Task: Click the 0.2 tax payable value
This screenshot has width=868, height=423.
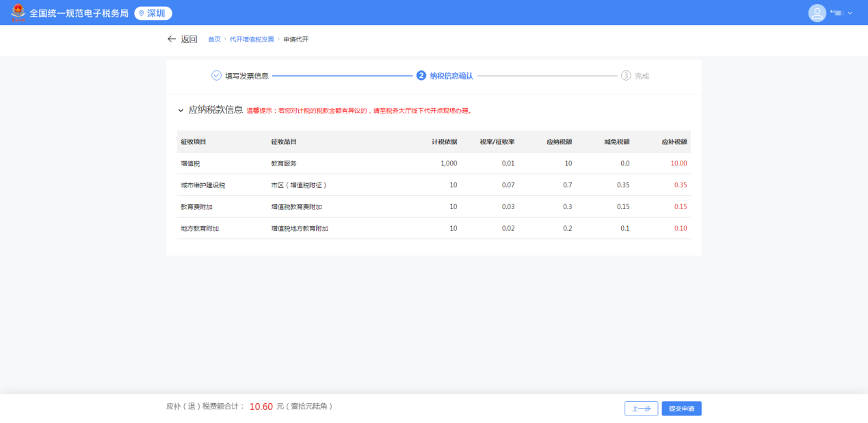Action: (x=567, y=228)
